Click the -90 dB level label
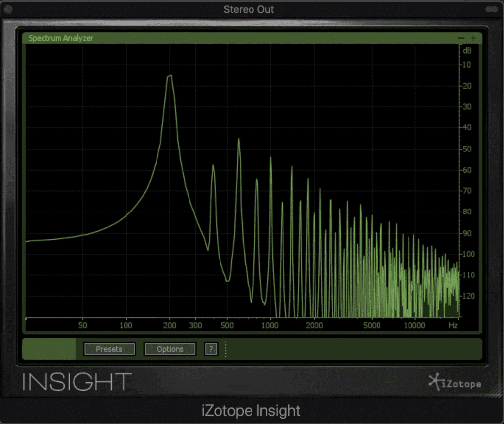 pyautogui.click(x=467, y=233)
